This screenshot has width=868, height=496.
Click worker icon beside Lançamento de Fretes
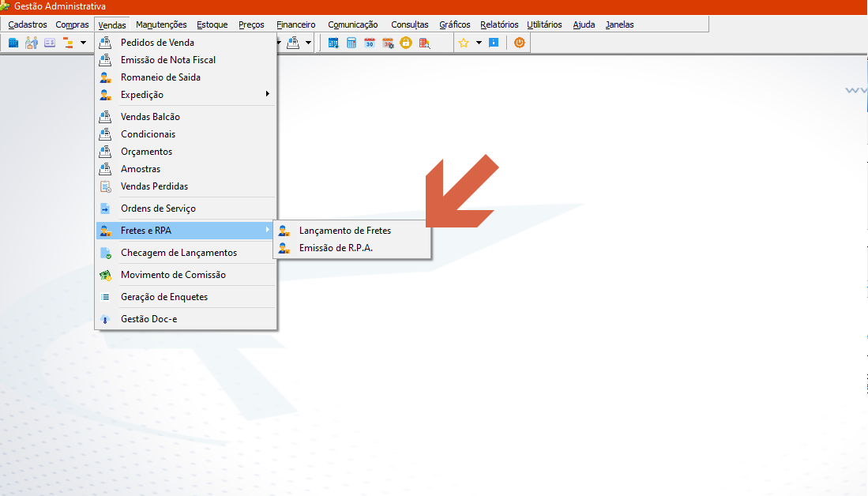[284, 231]
